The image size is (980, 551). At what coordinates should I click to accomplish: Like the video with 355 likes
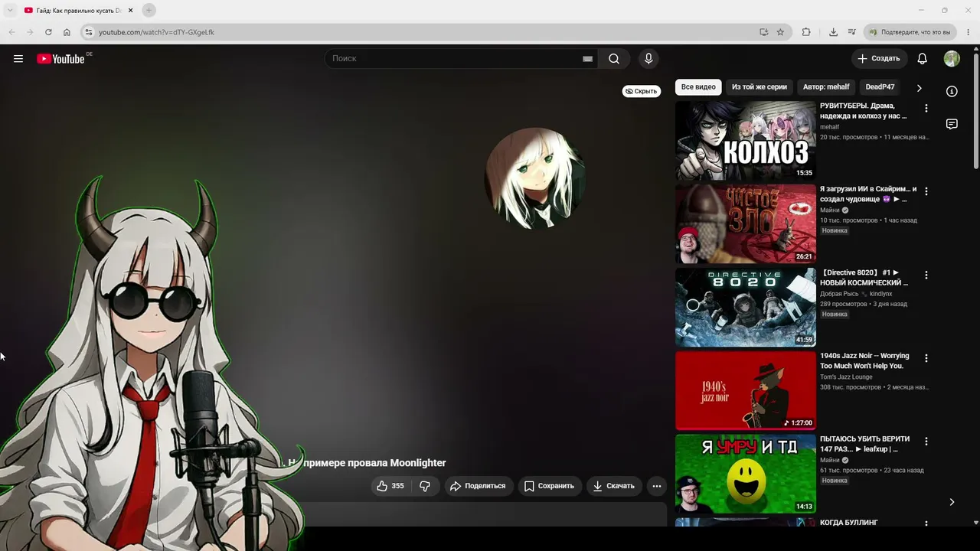(x=390, y=486)
